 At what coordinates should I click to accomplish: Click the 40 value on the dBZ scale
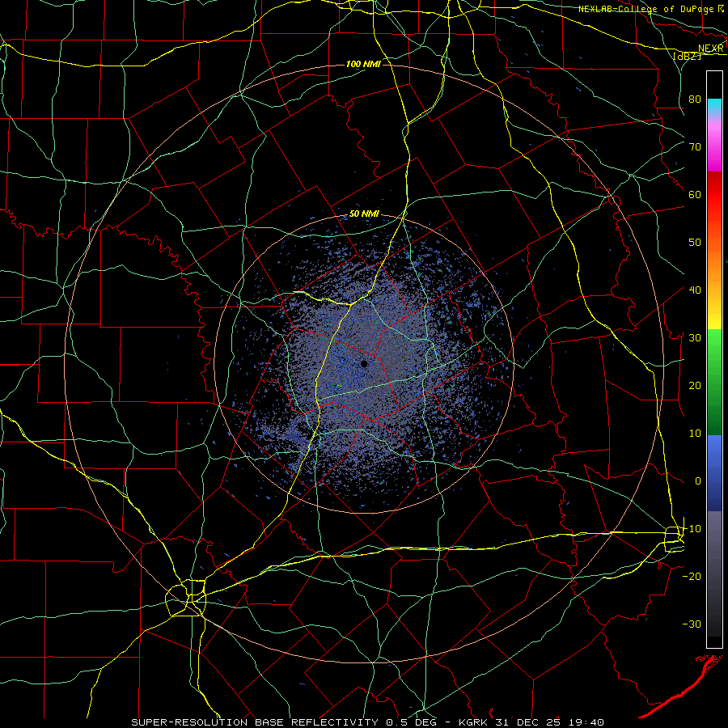(695, 290)
